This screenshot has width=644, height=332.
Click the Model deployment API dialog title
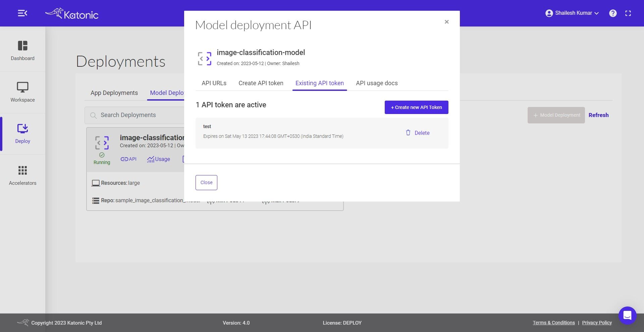[253, 25]
